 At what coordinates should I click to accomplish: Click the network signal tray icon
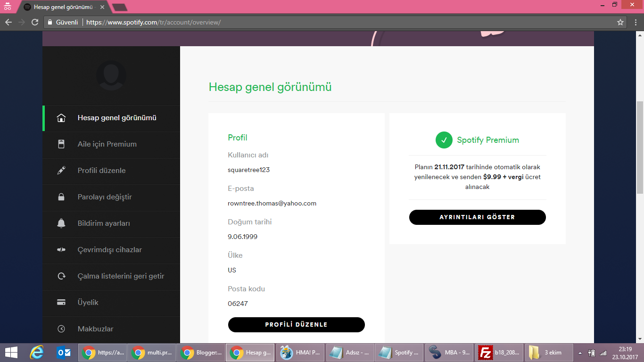tap(603, 353)
